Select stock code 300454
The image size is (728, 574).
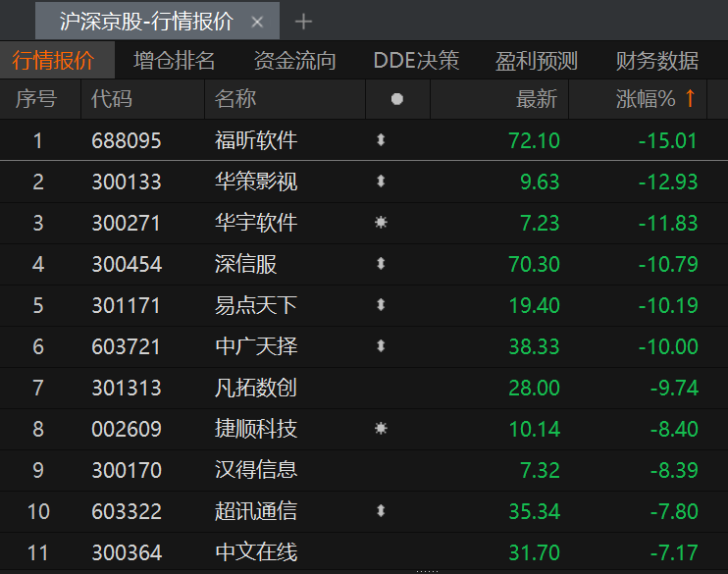point(127,265)
